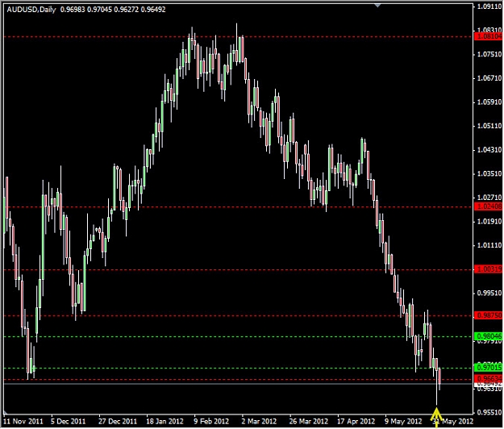
Task: Click the 1.06710 price scale value
Action: click(x=489, y=78)
